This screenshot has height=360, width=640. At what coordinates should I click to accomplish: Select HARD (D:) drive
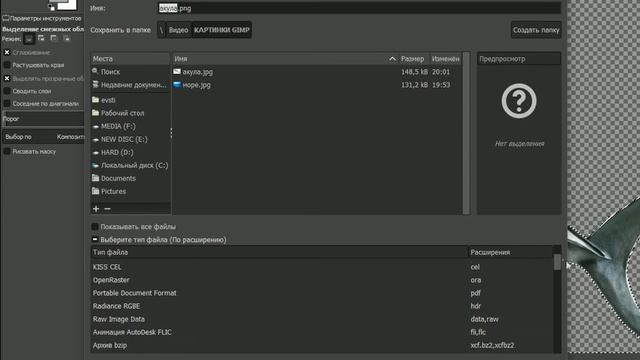[x=130, y=152]
